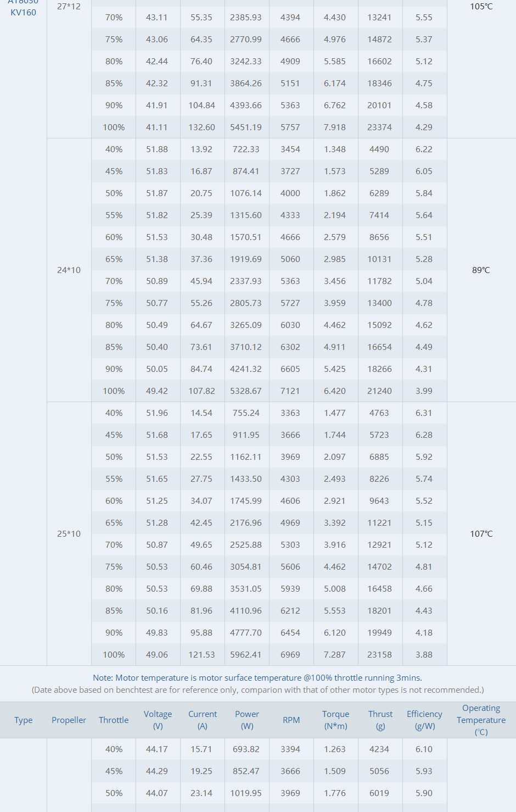The image size is (516, 812).
Task: Click the 24*10 propeller cell
Action: pyautogui.click(x=69, y=270)
